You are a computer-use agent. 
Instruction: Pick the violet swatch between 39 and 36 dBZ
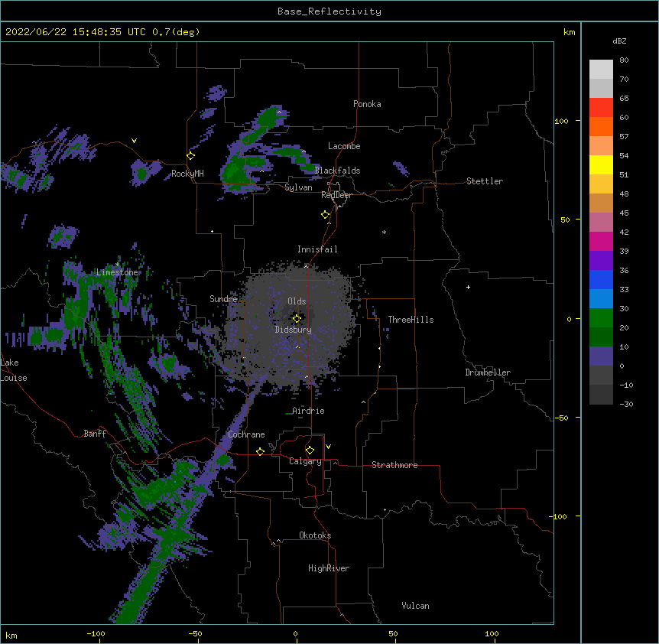click(601, 261)
